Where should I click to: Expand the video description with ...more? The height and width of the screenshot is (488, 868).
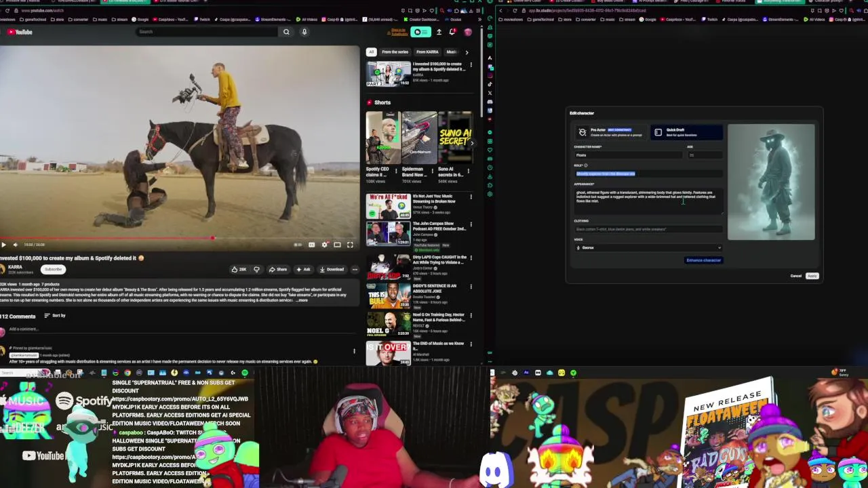pos(302,300)
